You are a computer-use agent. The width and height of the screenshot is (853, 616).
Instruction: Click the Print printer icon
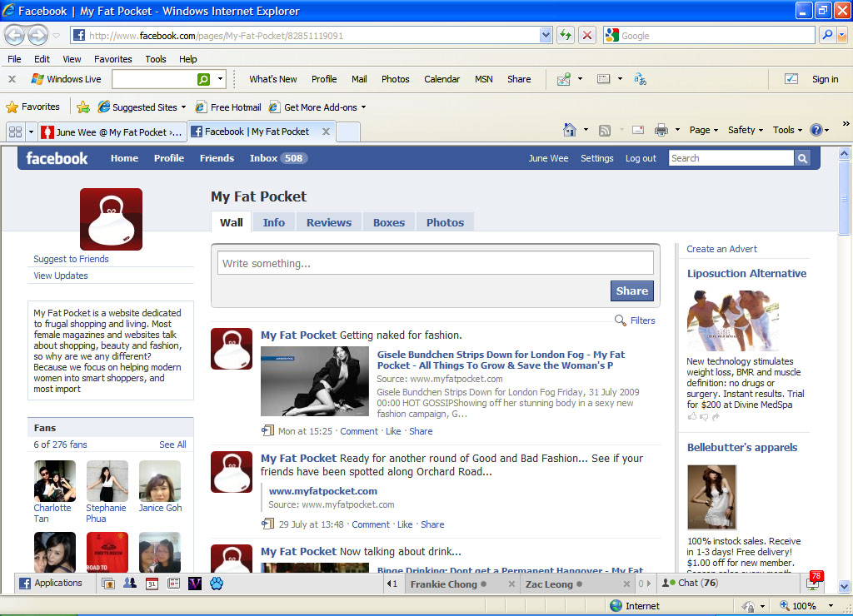661,130
